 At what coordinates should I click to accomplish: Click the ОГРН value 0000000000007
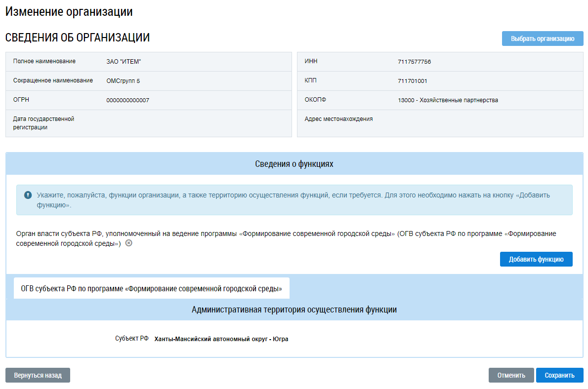tap(127, 100)
